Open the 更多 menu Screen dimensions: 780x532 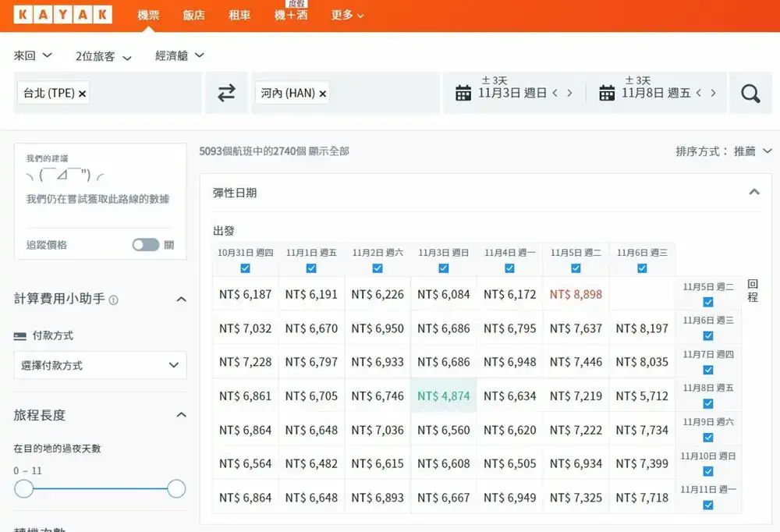[x=347, y=15]
